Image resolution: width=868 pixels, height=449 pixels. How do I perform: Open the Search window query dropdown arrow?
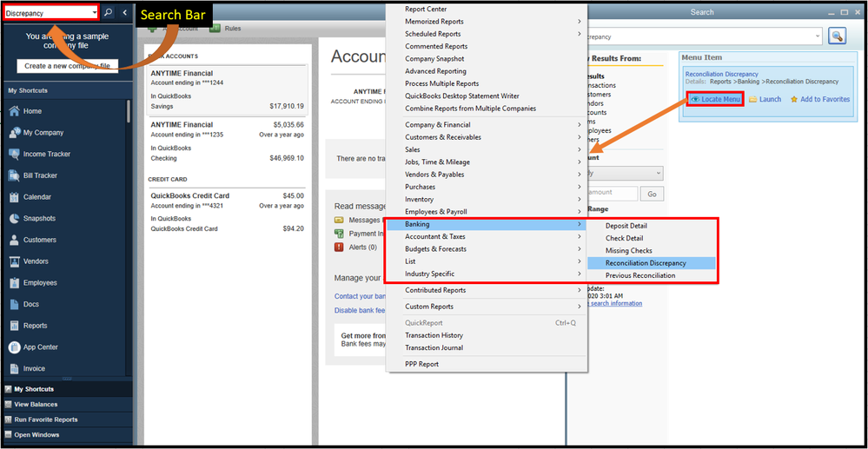[x=818, y=36]
